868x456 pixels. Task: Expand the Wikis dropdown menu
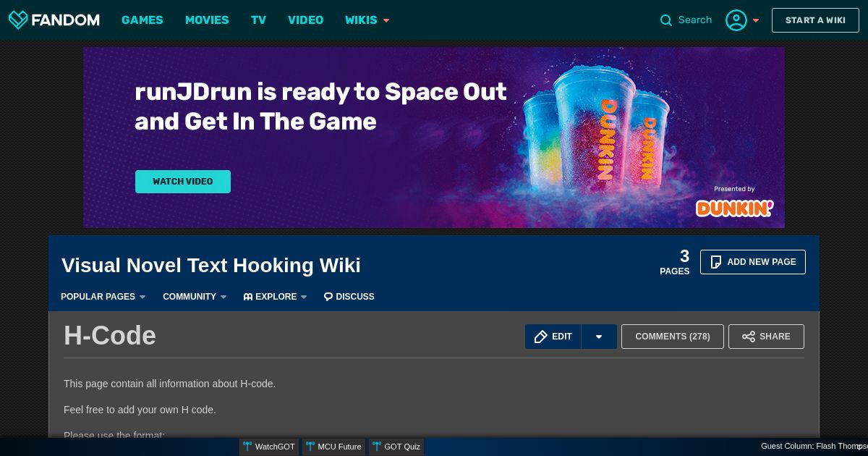367,20
